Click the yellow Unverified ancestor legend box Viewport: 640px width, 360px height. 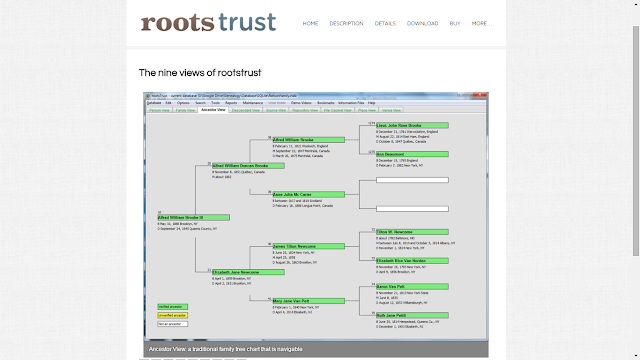pos(173,315)
